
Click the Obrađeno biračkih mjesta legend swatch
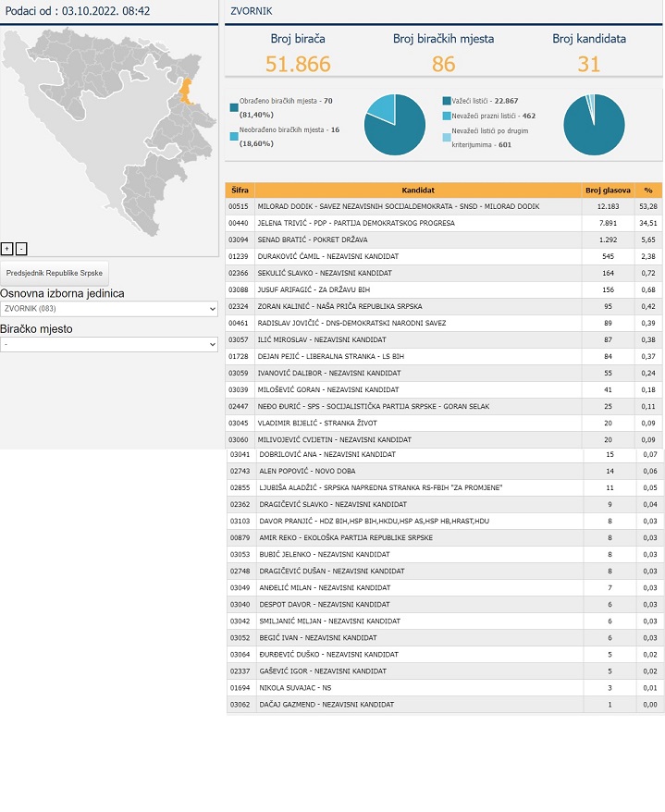coord(234,107)
